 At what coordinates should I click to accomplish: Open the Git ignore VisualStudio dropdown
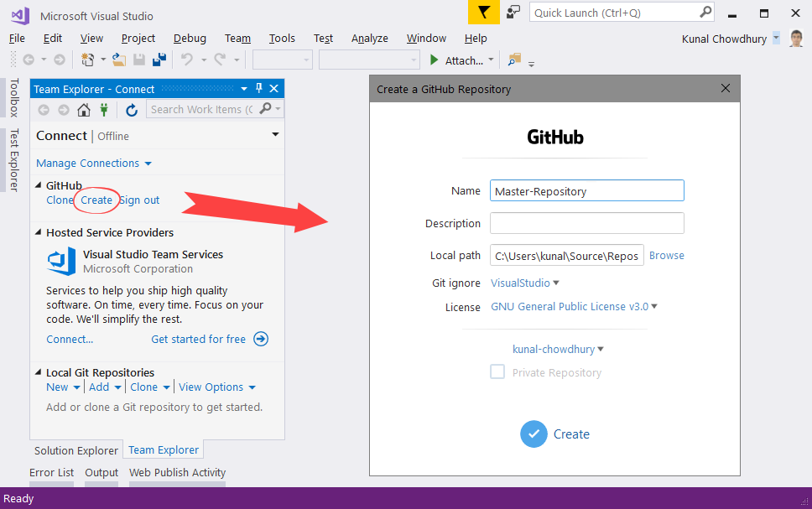click(524, 283)
